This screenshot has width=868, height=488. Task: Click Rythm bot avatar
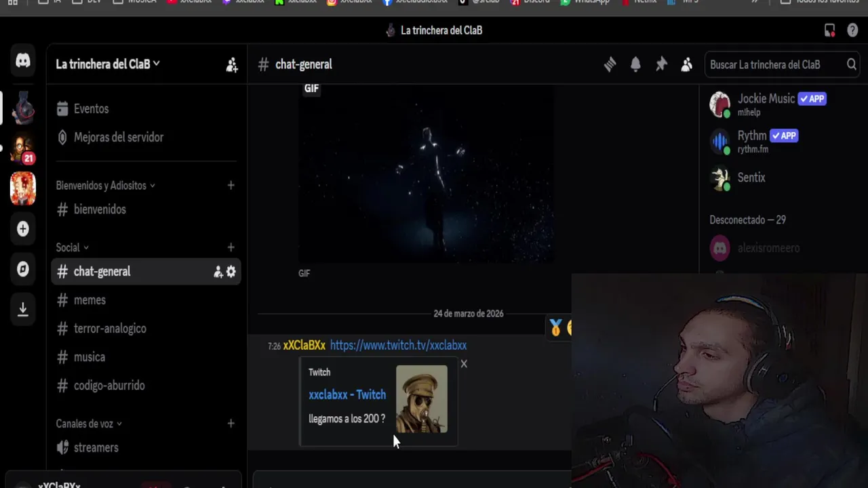pyautogui.click(x=719, y=142)
